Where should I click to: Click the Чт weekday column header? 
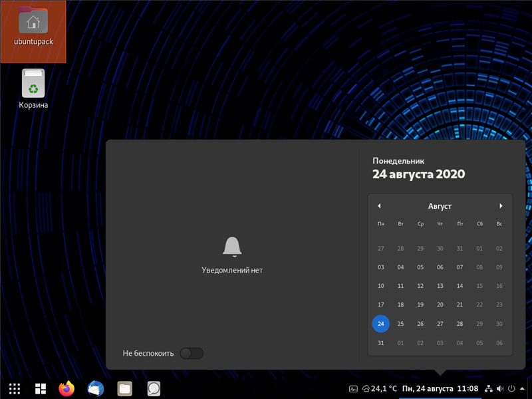pos(440,224)
